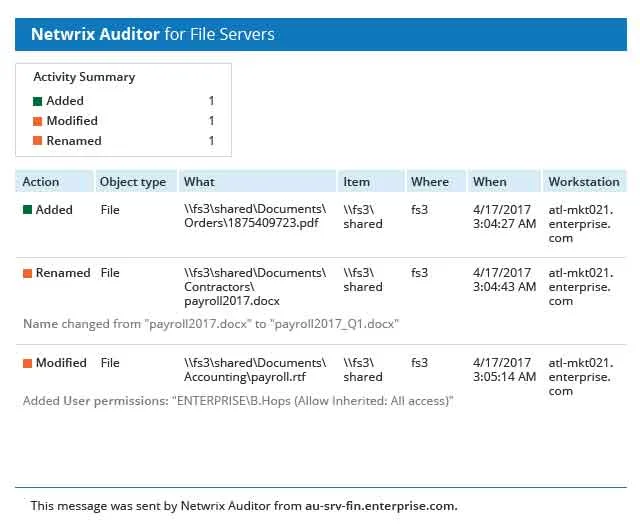This screenshot has height=530, width=640.
Task: Click the orange Modified square in Activity Summary
Action: pos(37,121)
